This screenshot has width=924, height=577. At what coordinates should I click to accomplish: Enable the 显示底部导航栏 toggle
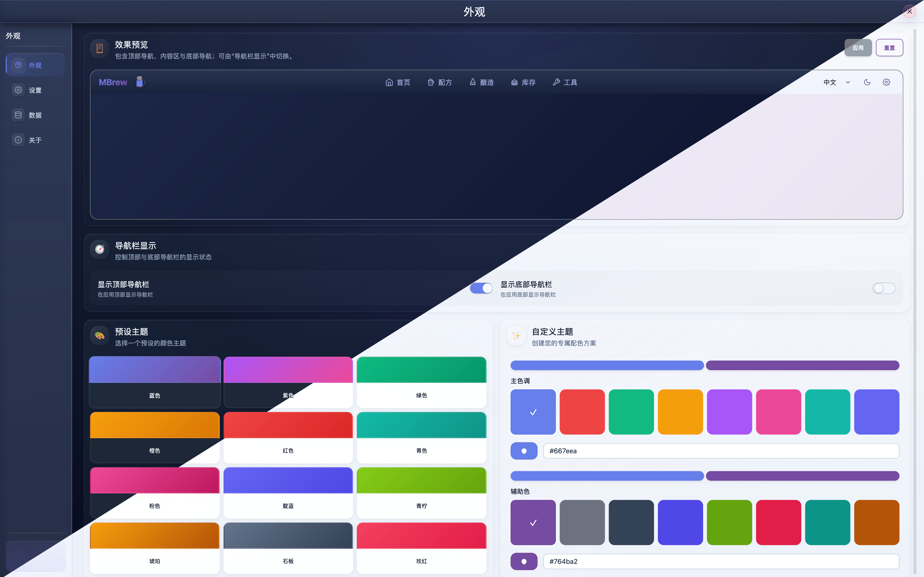884,288
